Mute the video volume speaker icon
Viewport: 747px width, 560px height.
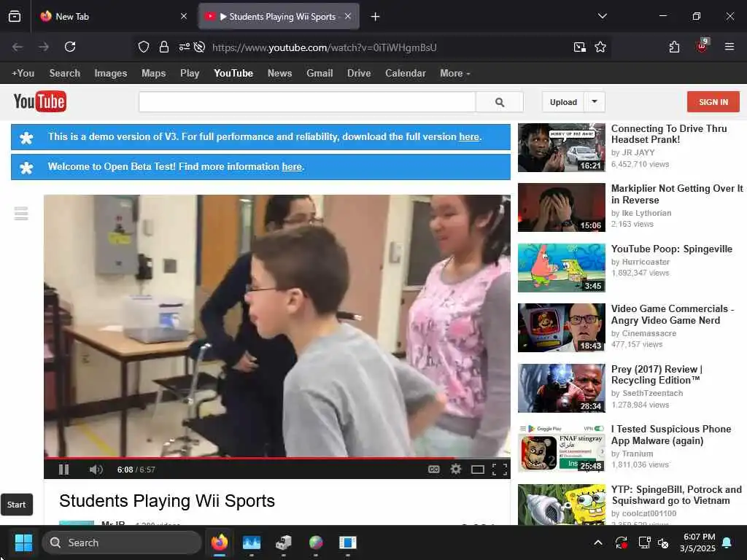click(x=96, y=470)
